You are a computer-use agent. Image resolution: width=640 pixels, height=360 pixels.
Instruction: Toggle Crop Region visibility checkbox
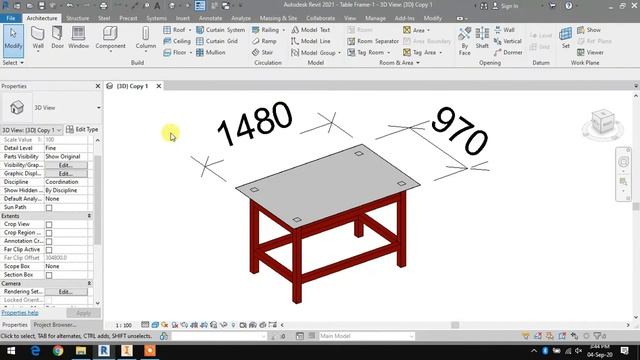49,233
